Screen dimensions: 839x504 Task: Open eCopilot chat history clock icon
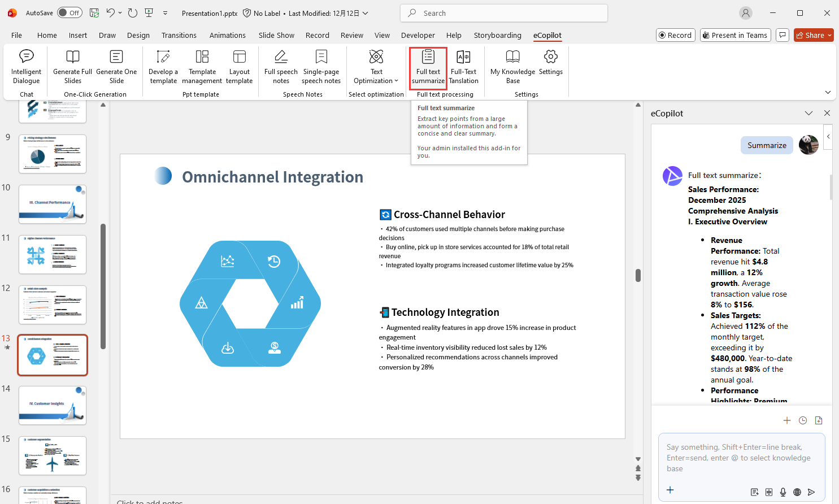click(803, 420)
